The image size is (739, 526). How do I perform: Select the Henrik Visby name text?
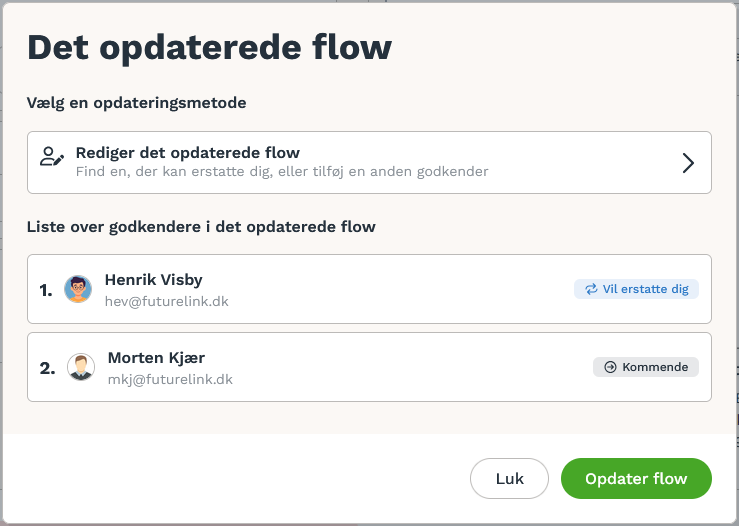coord(154,280)
